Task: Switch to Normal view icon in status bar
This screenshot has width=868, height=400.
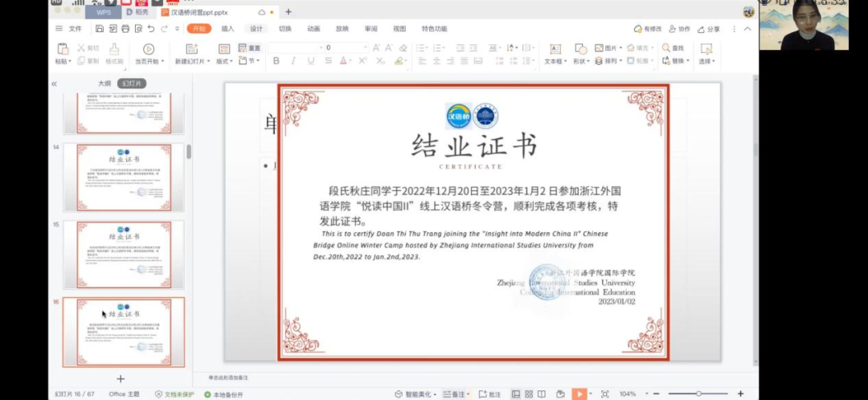Action: pos(516,394)
